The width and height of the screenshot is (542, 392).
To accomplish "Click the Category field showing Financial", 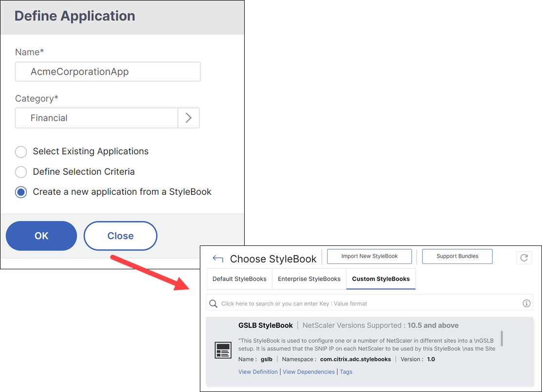I will point(97,118).
